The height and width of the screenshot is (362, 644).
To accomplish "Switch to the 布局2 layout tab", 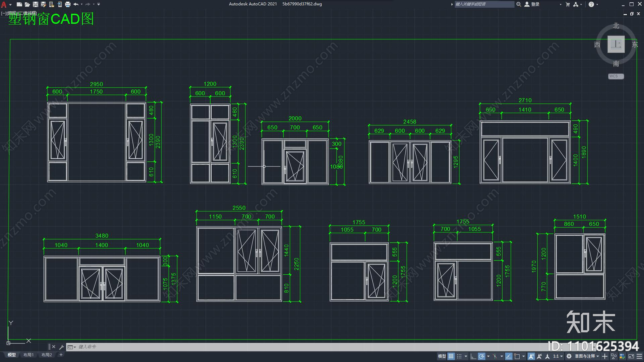I will coord(47,355).
